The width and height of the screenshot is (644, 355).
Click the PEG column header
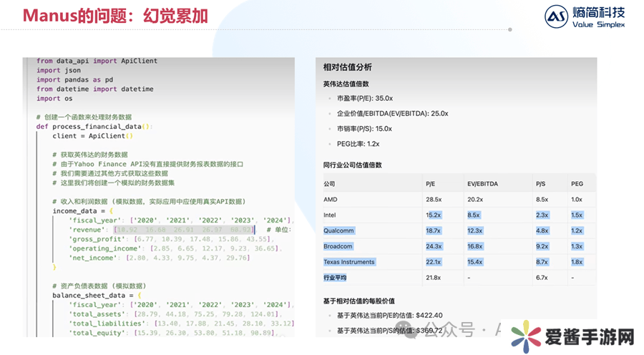(577, 184)
